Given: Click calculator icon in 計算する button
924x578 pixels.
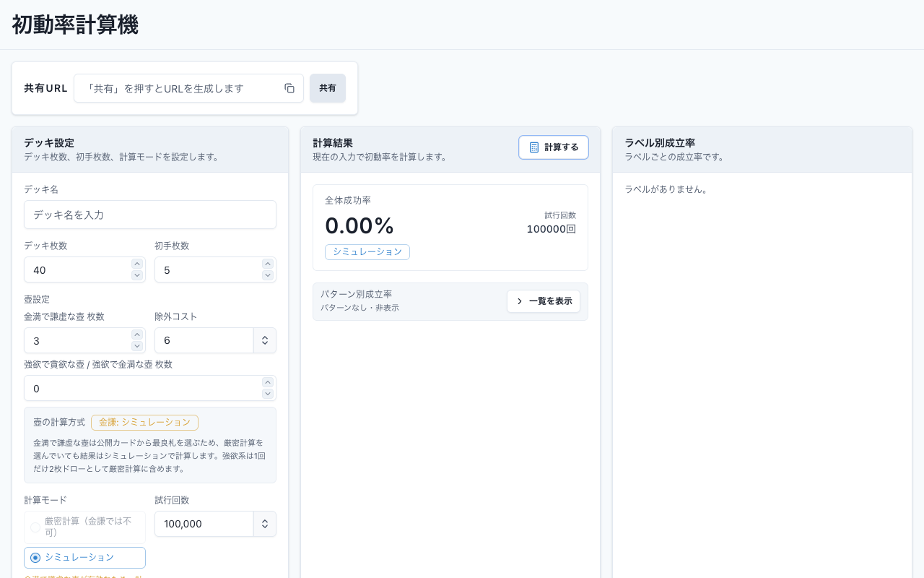Looking at the screenshot, I should [534, 147].
